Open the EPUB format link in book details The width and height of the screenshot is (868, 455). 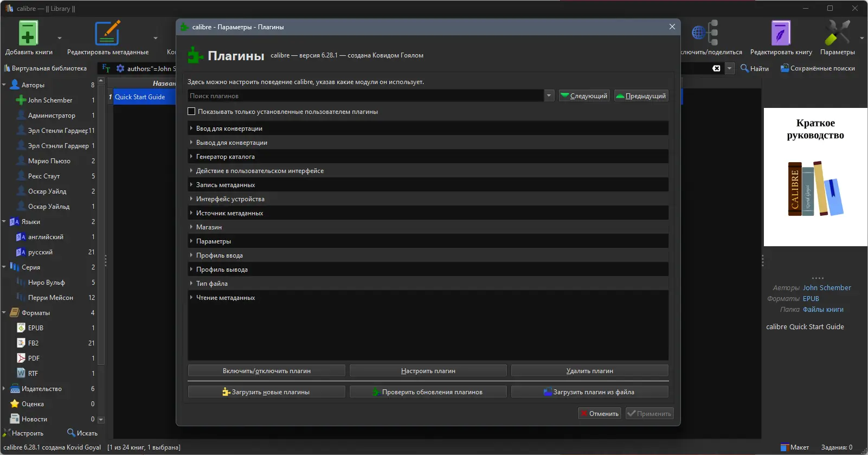(x=811, y=298)
